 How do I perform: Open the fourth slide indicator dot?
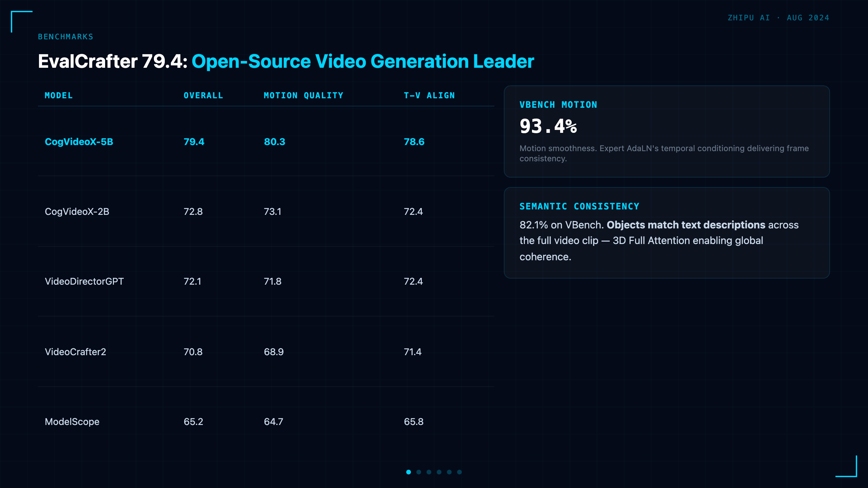pyautogui.click(x=439, y=472)
